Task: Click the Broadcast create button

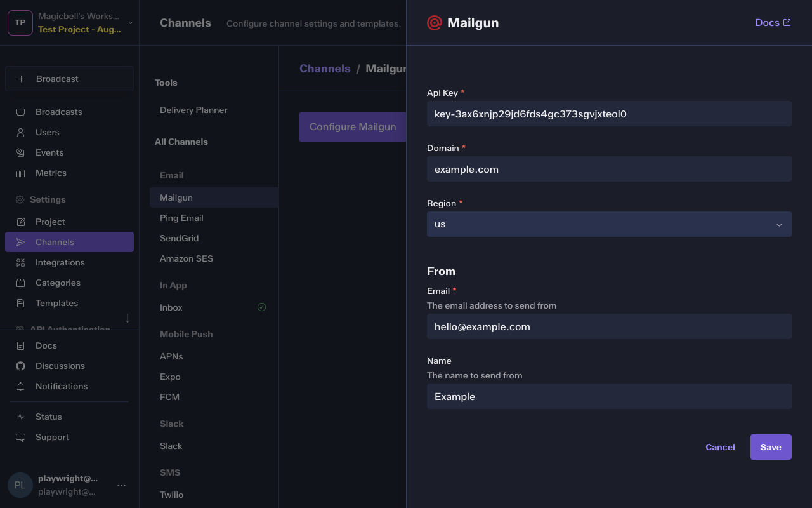Action: [69, 79]
